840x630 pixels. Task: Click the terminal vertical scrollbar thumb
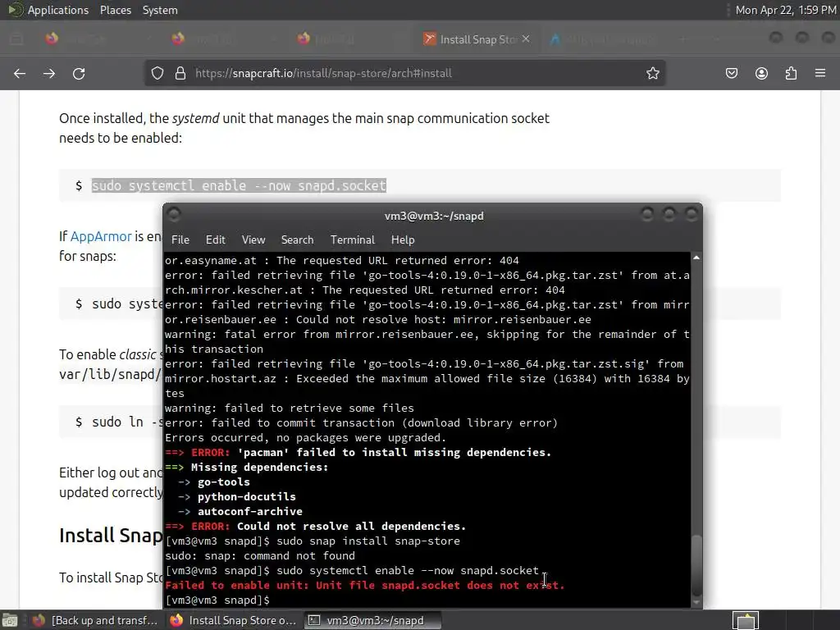tap(696, 564)
